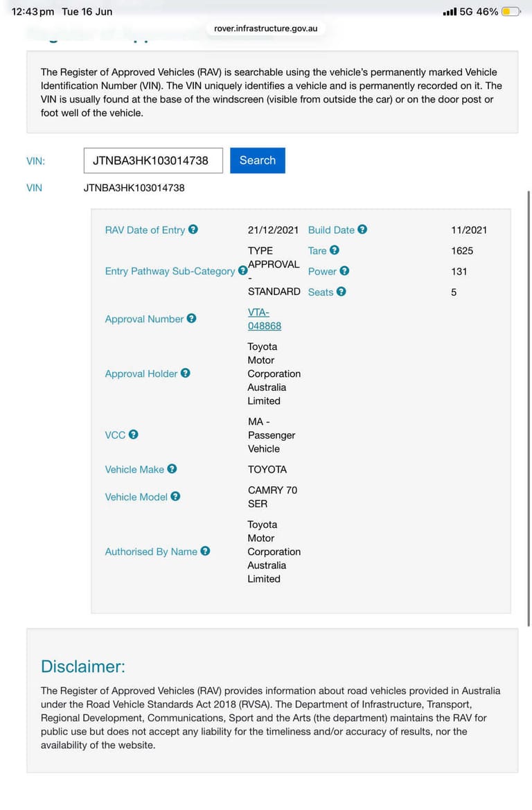Tap the 5G network indicator
The width and height of the screenshot is (532, 810).
tap(466, 11)
